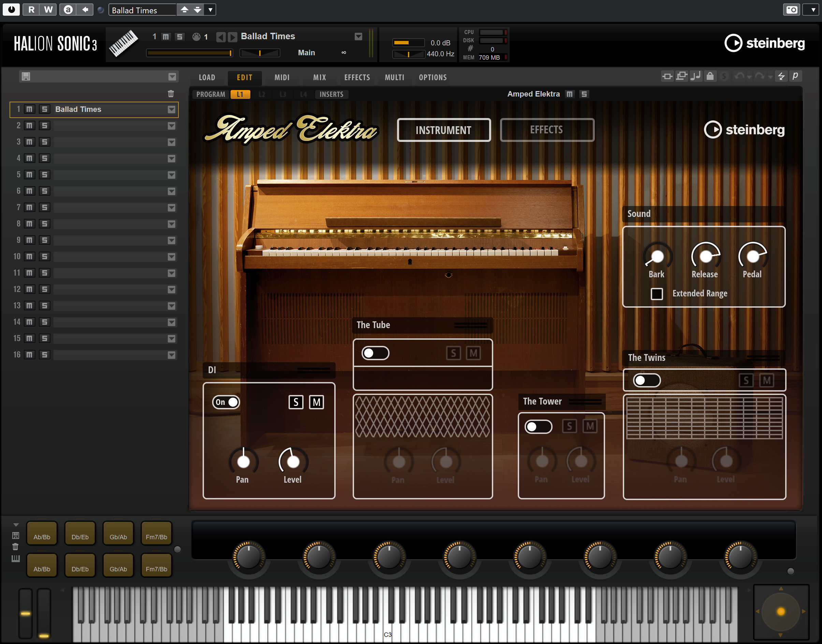Click the Amped Elektra EFFECTS page button
This screenshot has width=822, height=644.
click(x=547, y=130)
